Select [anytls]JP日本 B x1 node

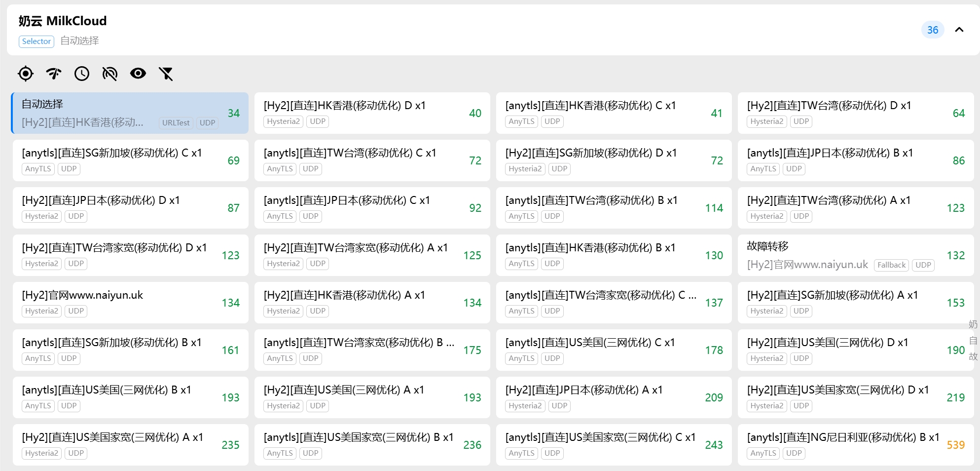[x=856, y=160]
